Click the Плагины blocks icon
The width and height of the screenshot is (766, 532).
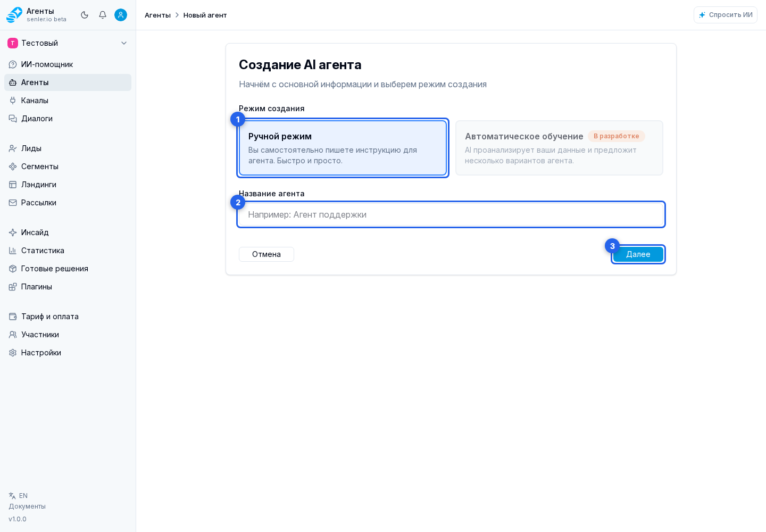13,287
